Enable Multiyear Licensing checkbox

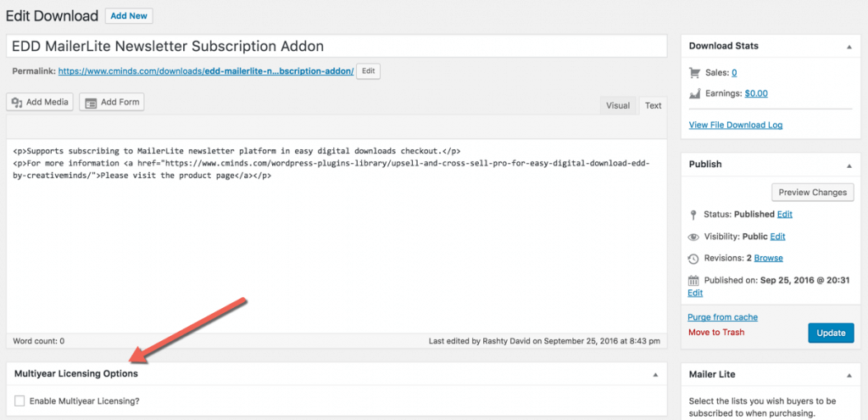(x=19, y=400)
